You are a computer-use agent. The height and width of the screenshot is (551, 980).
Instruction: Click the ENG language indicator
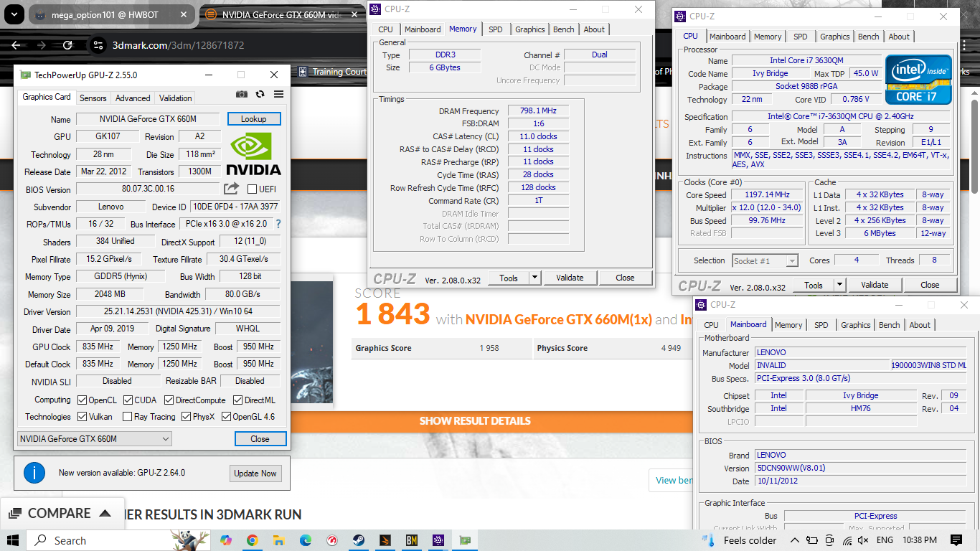coord(885,540)
